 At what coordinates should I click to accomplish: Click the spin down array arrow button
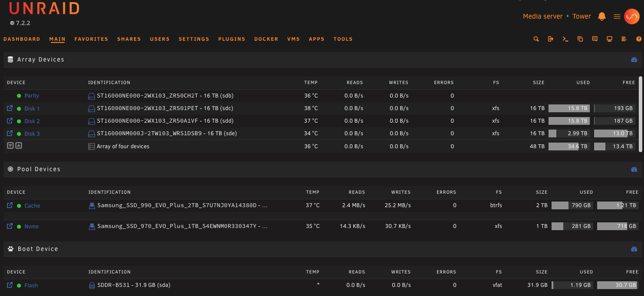tap(10, 146)
